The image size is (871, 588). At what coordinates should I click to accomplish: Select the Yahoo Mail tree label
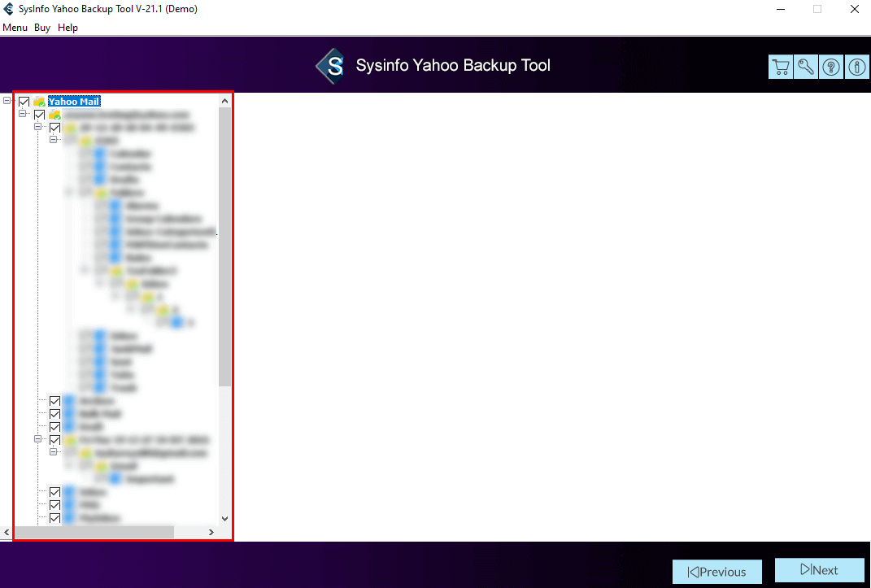74,102
